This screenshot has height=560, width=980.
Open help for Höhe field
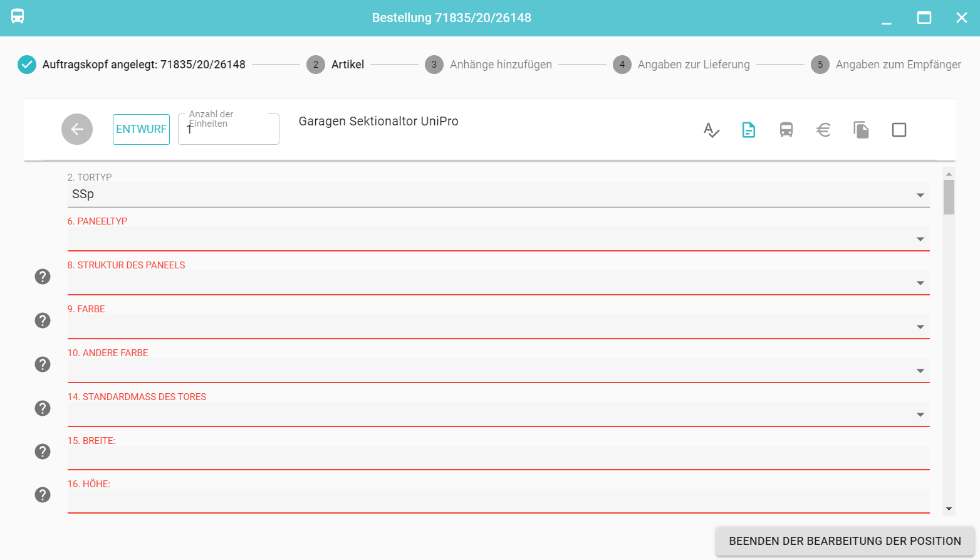43,495
